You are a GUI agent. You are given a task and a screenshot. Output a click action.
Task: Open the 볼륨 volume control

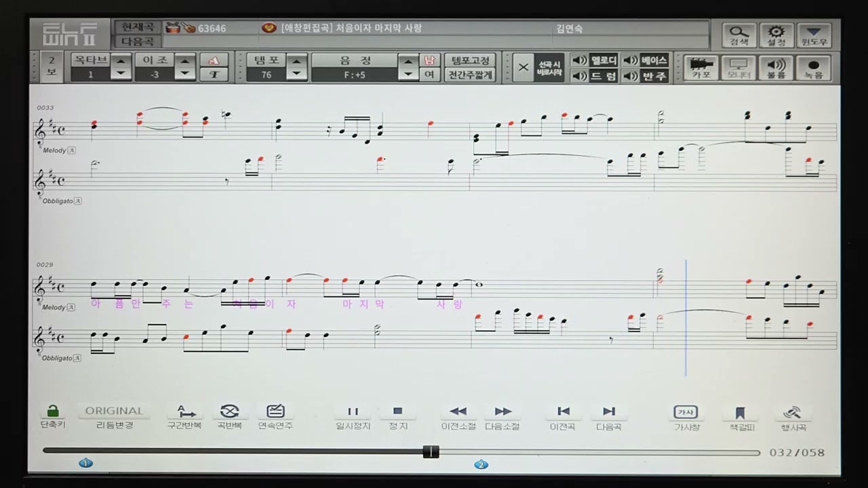776,68
